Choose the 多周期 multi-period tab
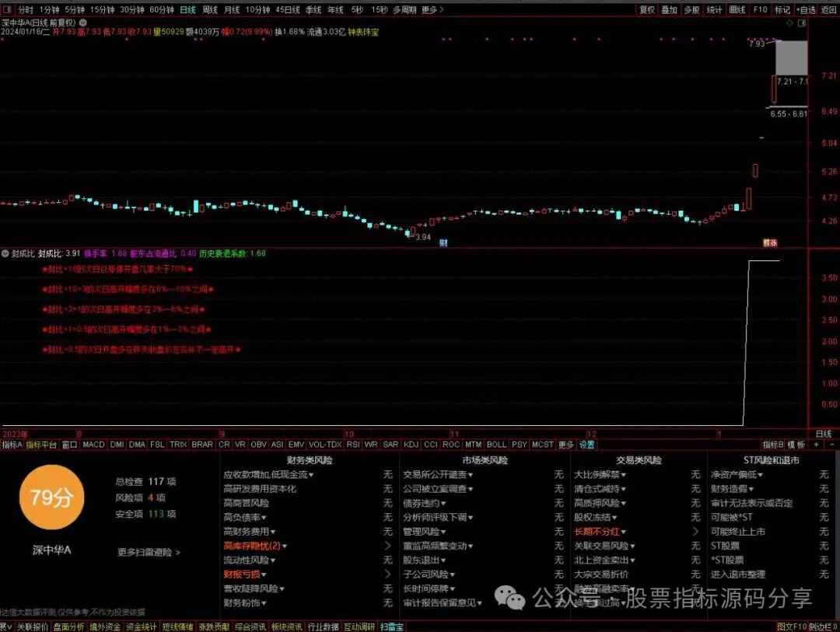Viewport: 840px width, 632px height. point(404,9)
